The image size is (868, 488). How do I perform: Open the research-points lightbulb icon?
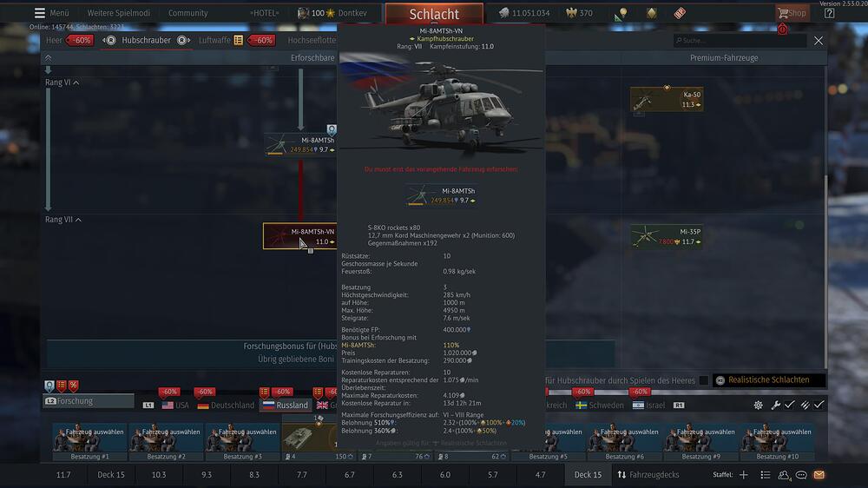pos(621,13)
